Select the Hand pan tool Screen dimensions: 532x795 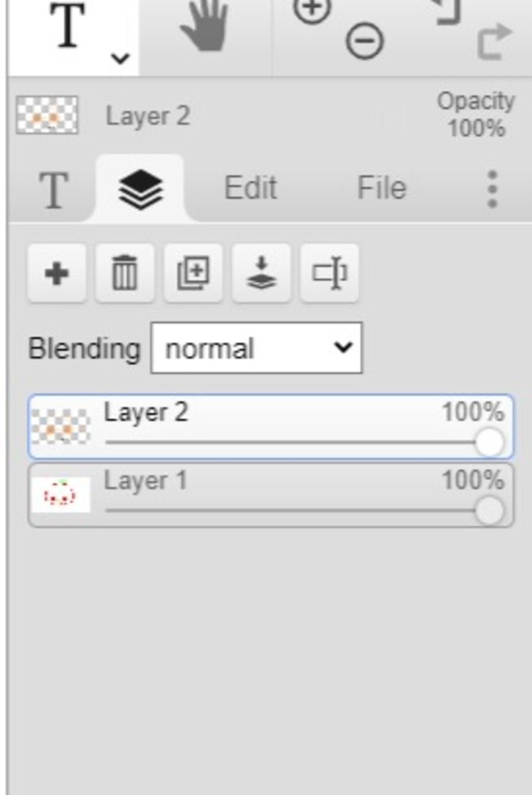205,26
